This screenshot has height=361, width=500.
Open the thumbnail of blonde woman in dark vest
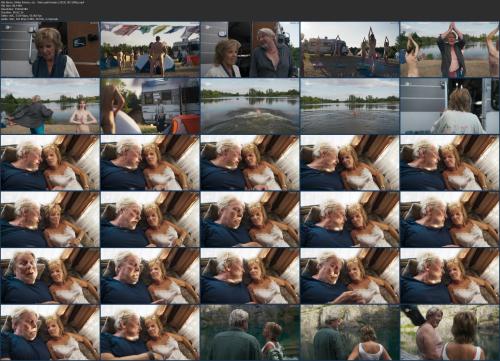point(50,50)
